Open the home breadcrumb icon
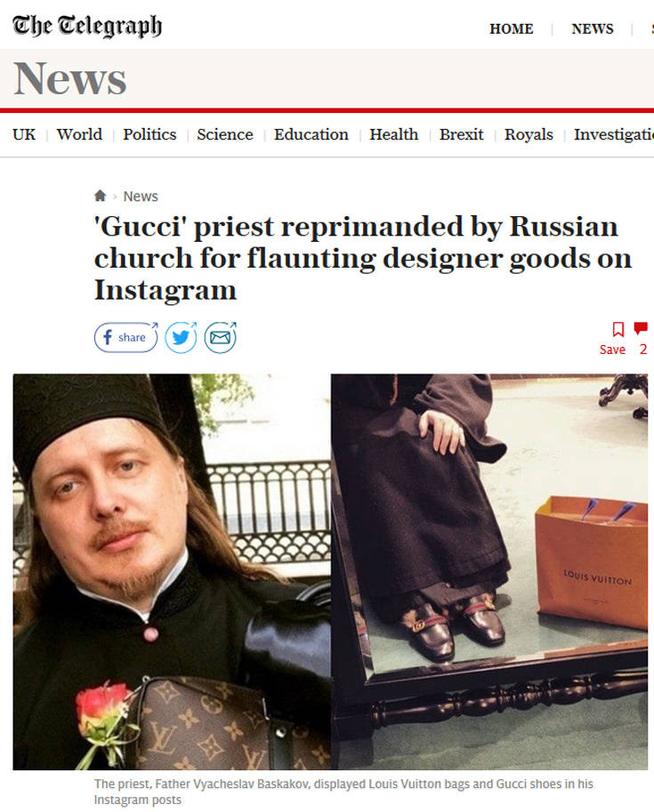The width and height of the screenshot is (654, 812). click(100, 196)
